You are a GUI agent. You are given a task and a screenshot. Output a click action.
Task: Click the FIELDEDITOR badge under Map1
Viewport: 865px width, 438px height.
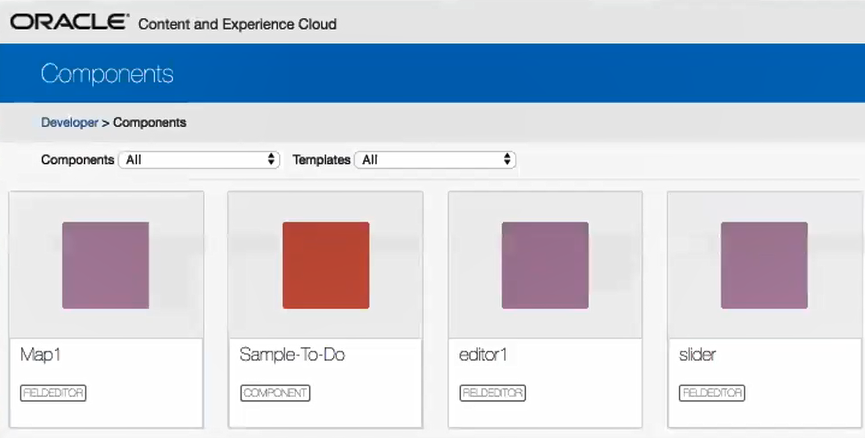[54, 393]
